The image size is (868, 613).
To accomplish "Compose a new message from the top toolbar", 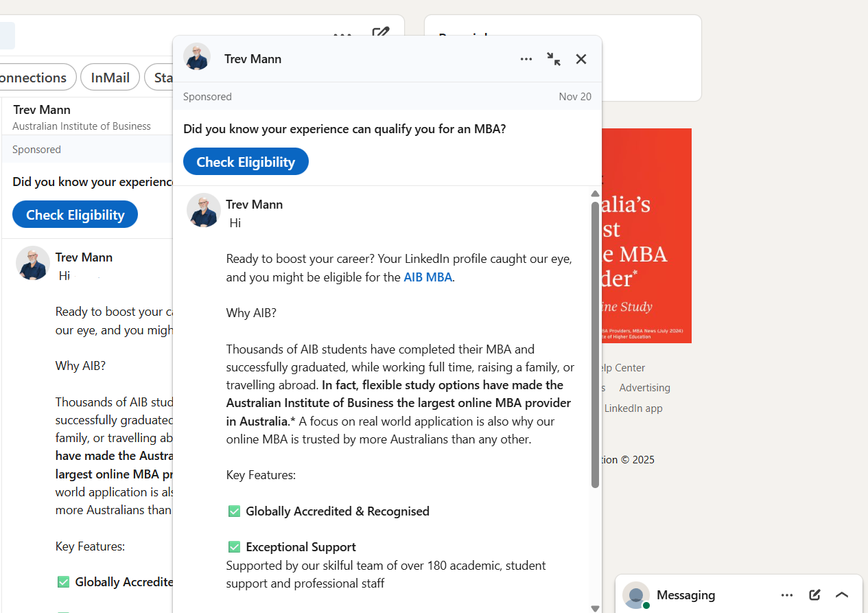I will coord(382,33).
